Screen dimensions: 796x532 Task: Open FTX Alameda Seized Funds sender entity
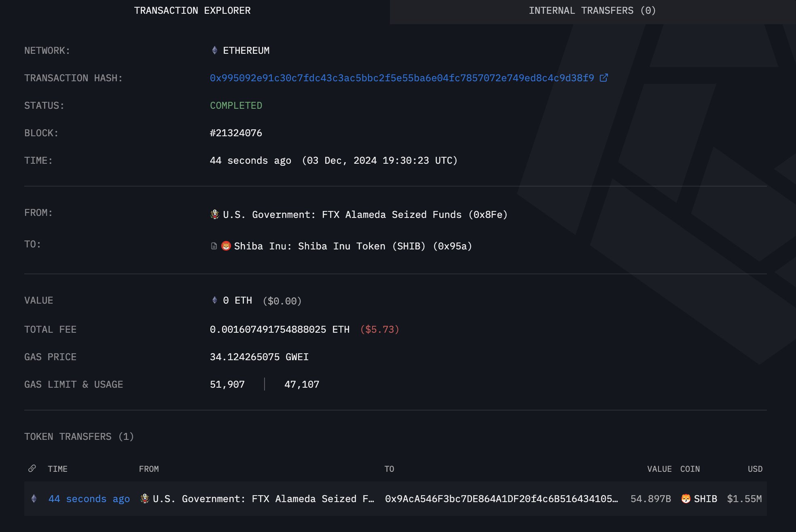(365, 215)
